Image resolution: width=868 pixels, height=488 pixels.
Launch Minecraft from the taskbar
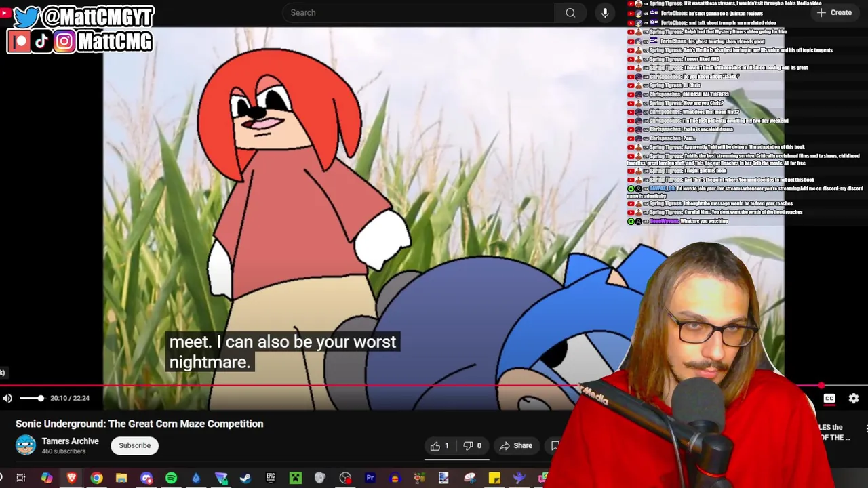tap(296, 478)
